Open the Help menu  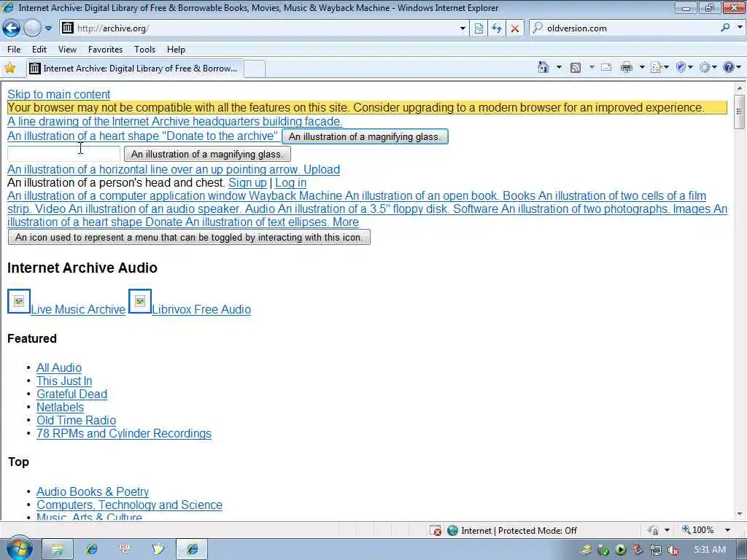point(176,50)
